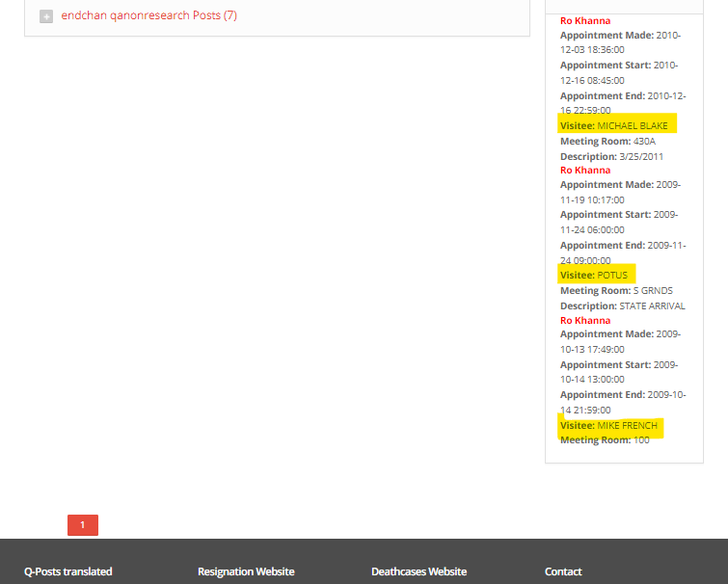
Task: Open Q-Posts translated footer link
Action: click(68, 571)
